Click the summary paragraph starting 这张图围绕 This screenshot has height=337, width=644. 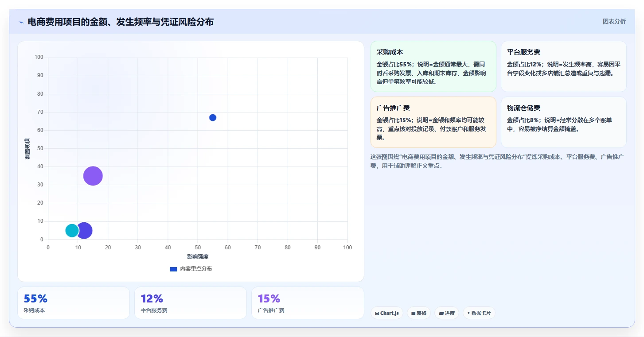tap(497, 161)
